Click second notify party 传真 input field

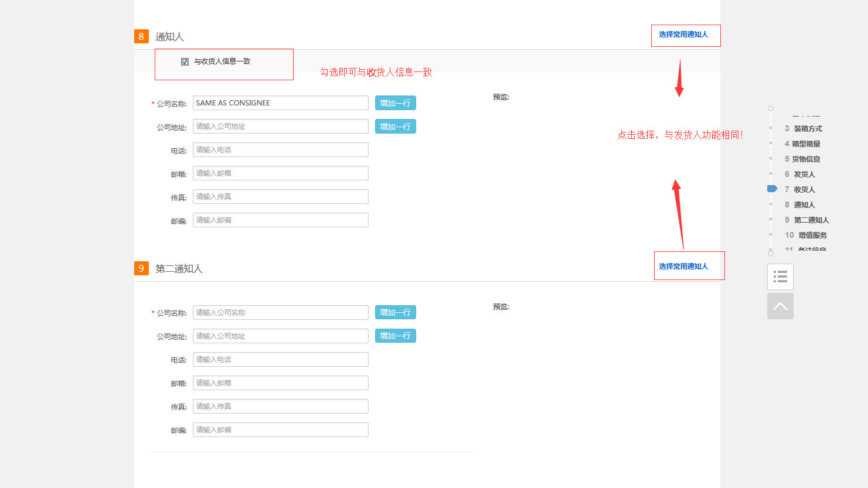280,407
